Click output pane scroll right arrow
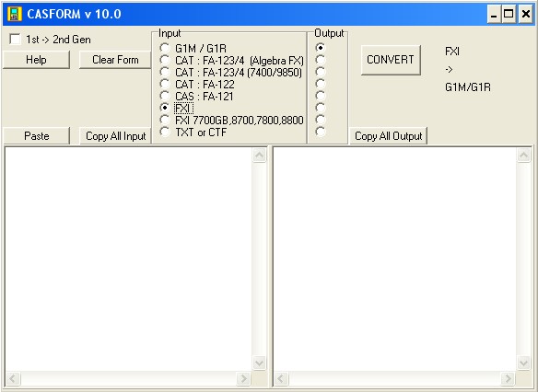538x392 pixels. pyautogui.click(x=509, y=378)
